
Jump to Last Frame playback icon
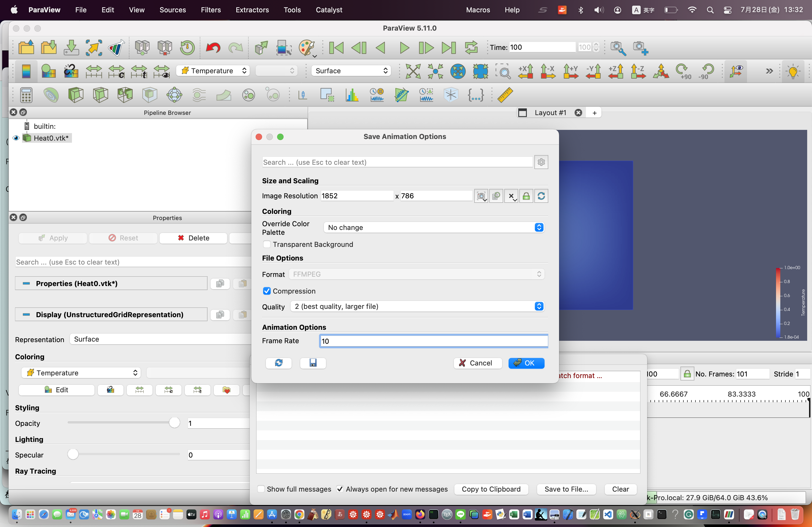449,47
